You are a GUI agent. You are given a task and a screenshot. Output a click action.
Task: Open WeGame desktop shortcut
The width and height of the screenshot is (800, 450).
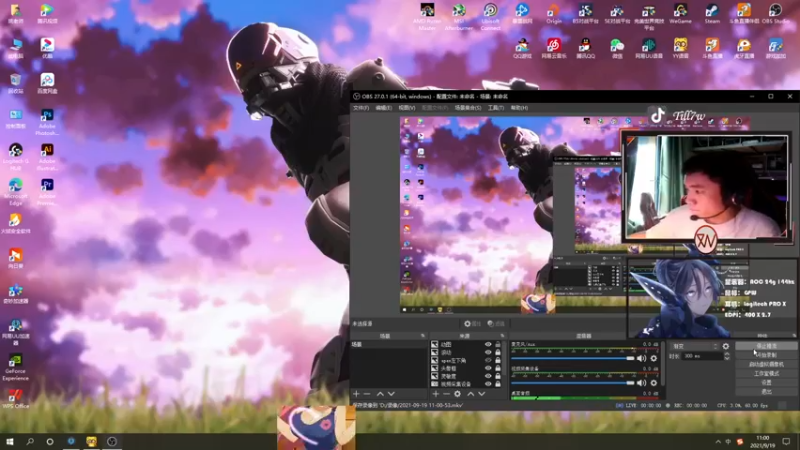[x=681, y=14]
